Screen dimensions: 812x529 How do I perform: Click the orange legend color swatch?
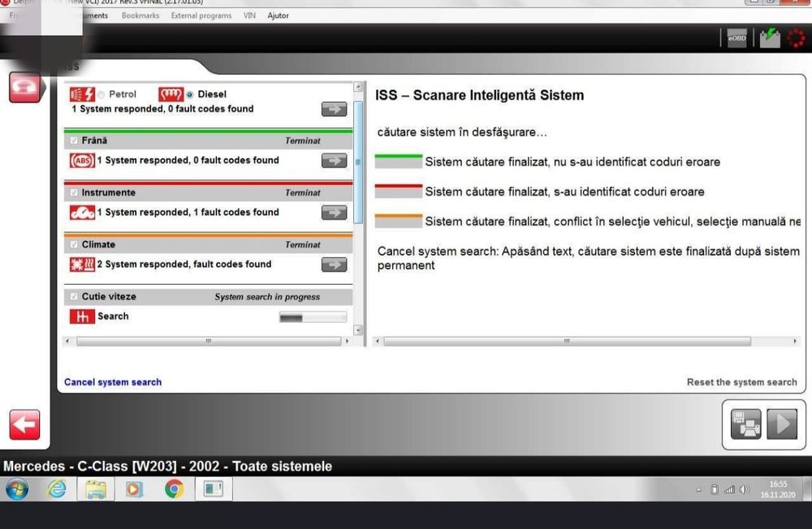[398, 221]
